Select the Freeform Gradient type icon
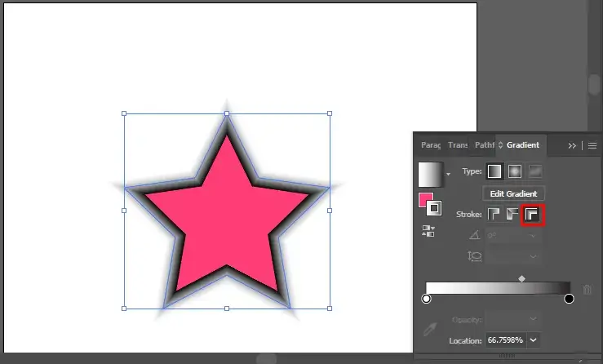603x364 pixels. point(535,171)
